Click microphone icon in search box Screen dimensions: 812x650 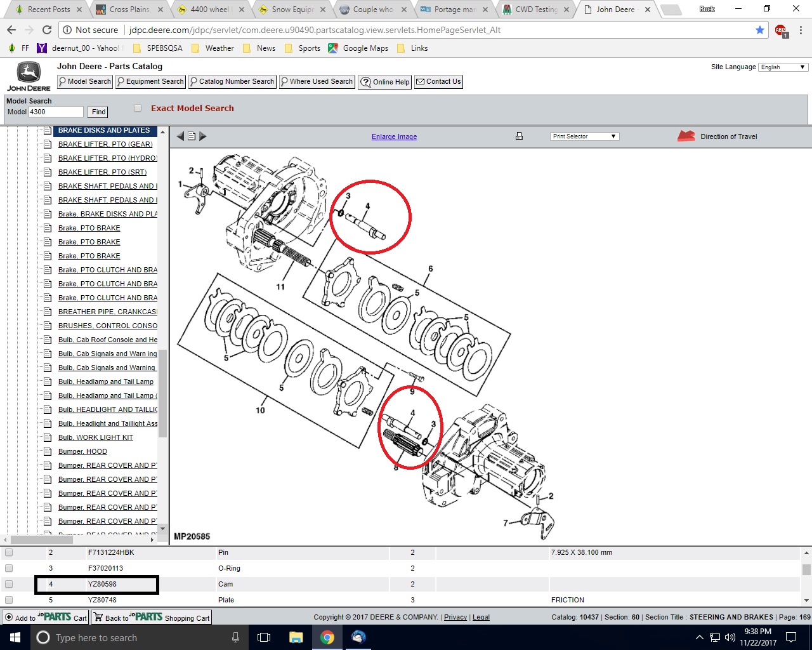tap(235, 637)
